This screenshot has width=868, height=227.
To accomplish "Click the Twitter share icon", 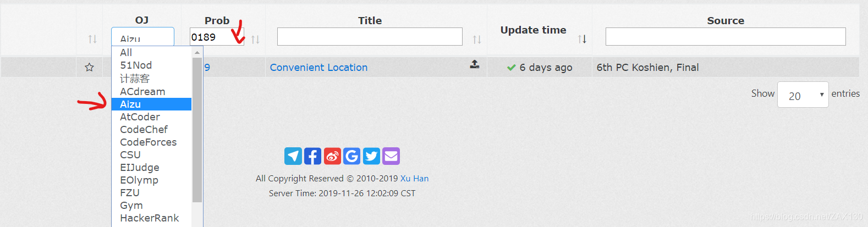I will [371, 156].
